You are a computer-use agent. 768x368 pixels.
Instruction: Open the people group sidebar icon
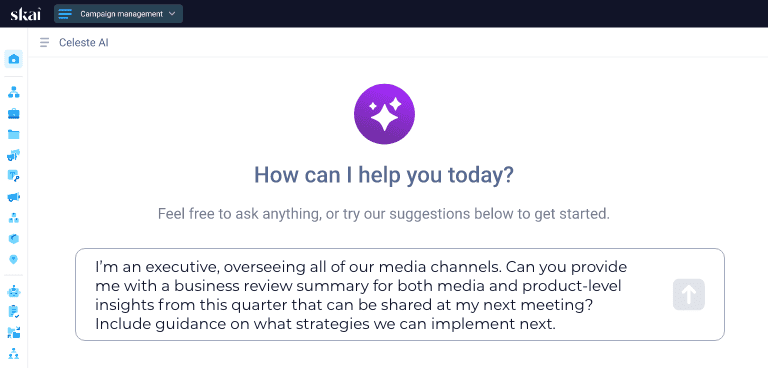coord(14,353)
